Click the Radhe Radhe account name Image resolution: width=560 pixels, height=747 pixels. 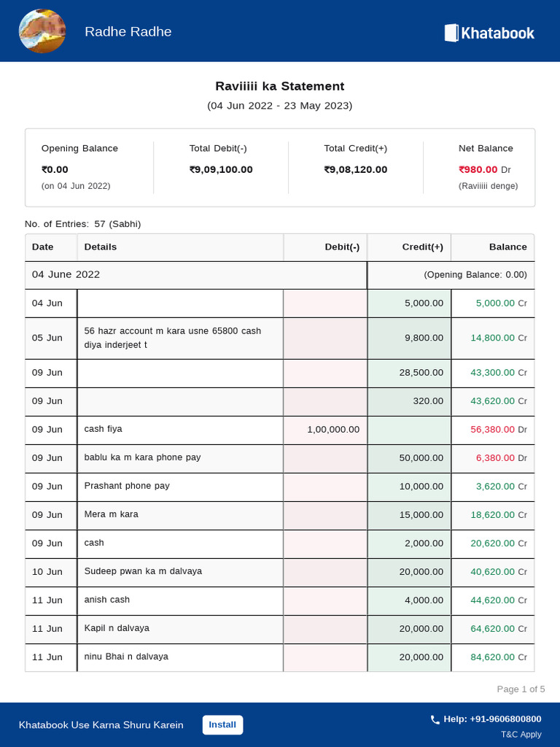(128, 31)
